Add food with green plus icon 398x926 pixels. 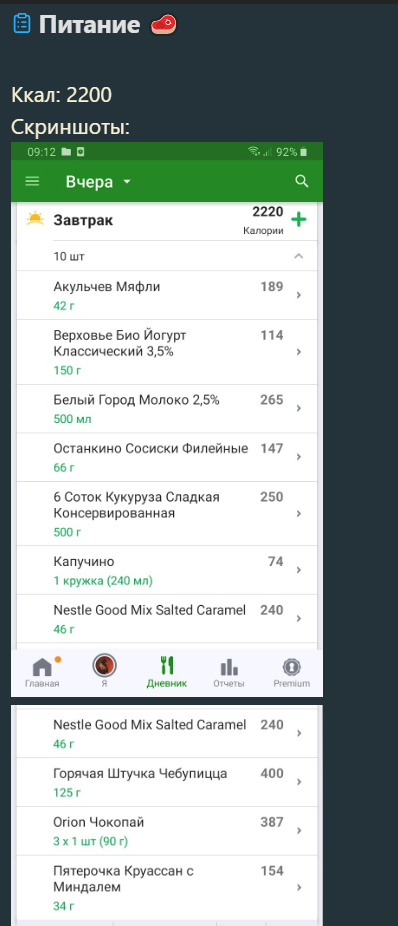(299, 220)
